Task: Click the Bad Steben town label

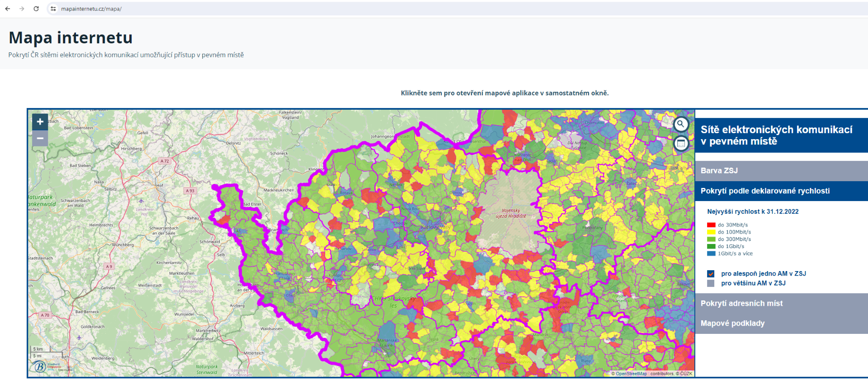Action: (80, 166)
